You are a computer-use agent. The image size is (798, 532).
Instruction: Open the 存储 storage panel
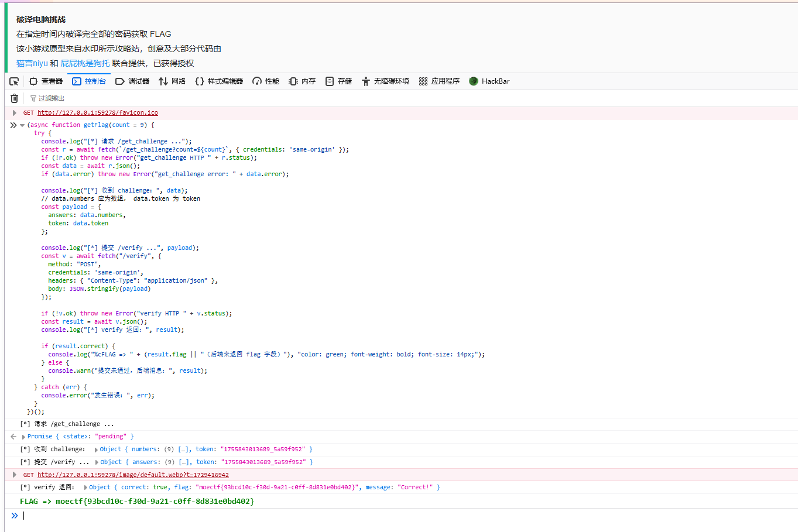click(338, 81)
